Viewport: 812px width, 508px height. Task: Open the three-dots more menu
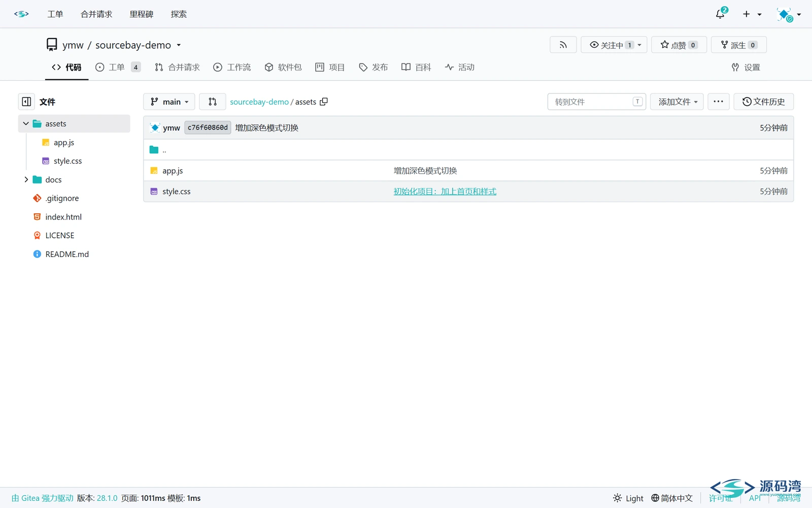click(719, 102)
